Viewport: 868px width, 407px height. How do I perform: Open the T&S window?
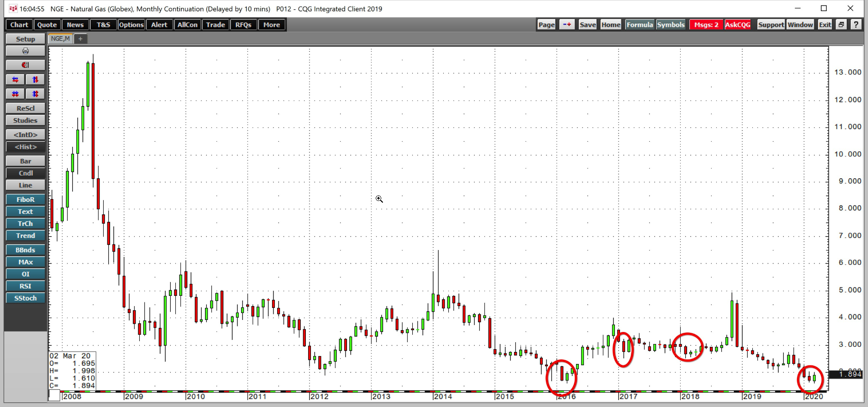[104, 25]
